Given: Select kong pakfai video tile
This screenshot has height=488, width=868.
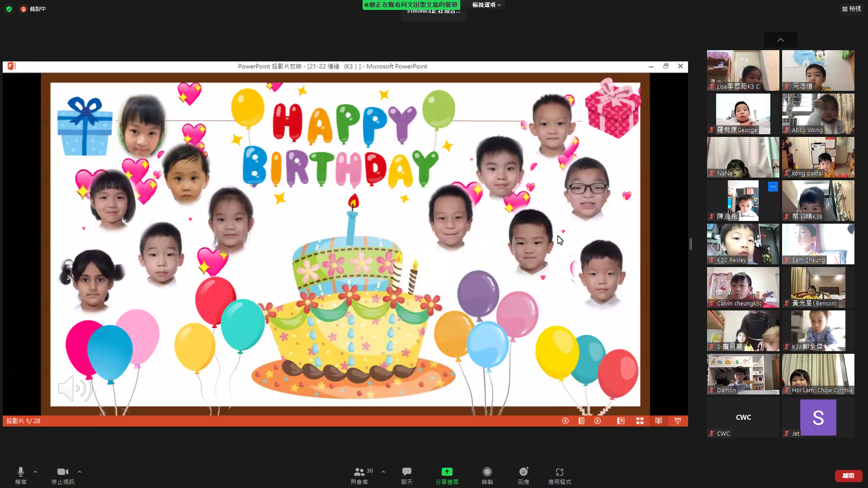Looking at the screenshot, I should pyautogui.click(x=818, y=157).
